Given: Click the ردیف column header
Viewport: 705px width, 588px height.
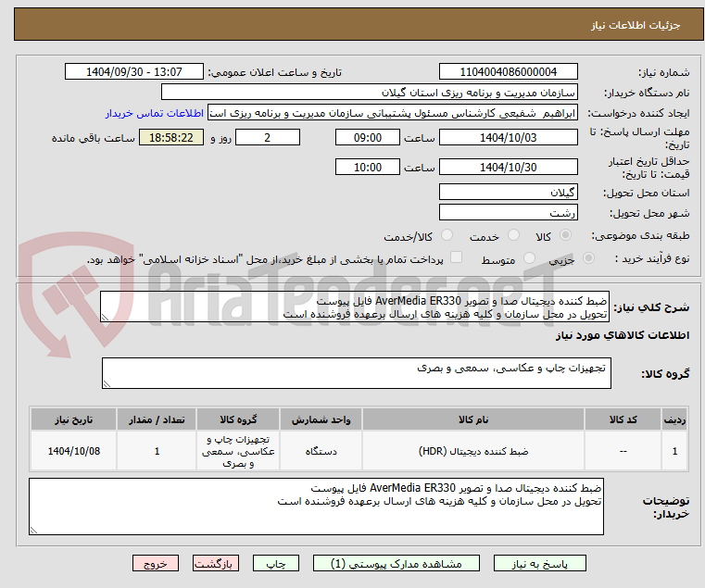Looking at the screenshot, I should [x=674, y=419].
